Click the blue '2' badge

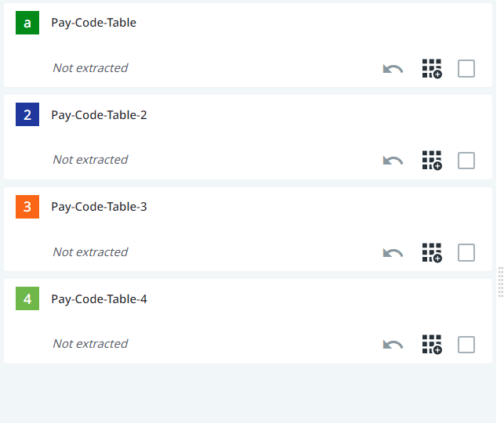(x=27, y=115)
